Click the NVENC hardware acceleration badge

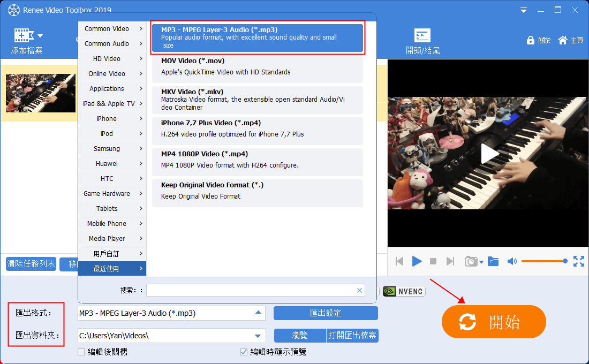(404, 291)
